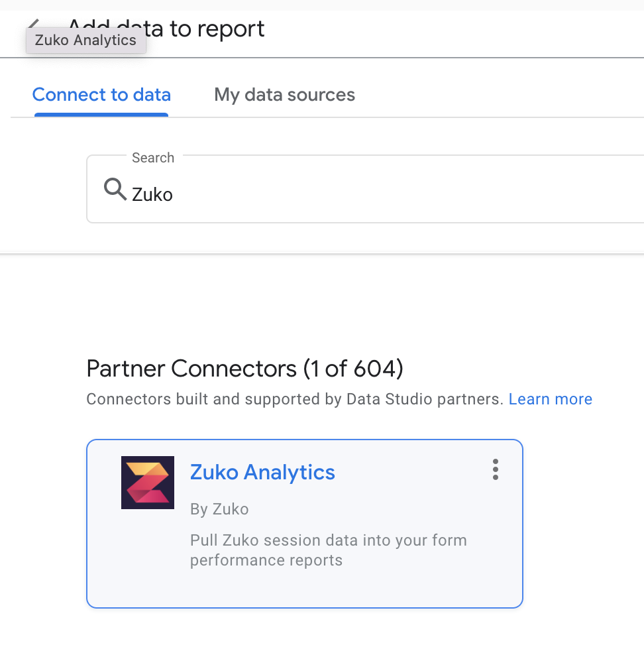Viewport: 644px width, 655px height.
Task: Click the By Zuko author label
Action: 219,509
